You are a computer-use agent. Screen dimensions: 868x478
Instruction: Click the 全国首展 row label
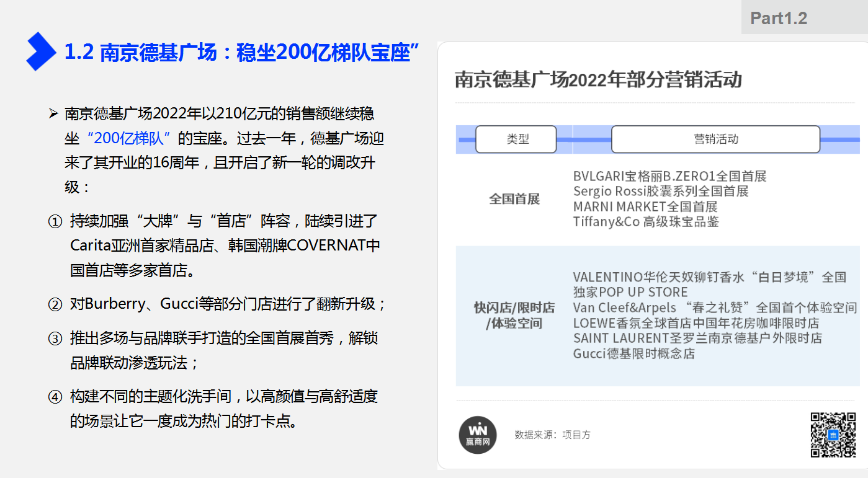pos(514,199)
